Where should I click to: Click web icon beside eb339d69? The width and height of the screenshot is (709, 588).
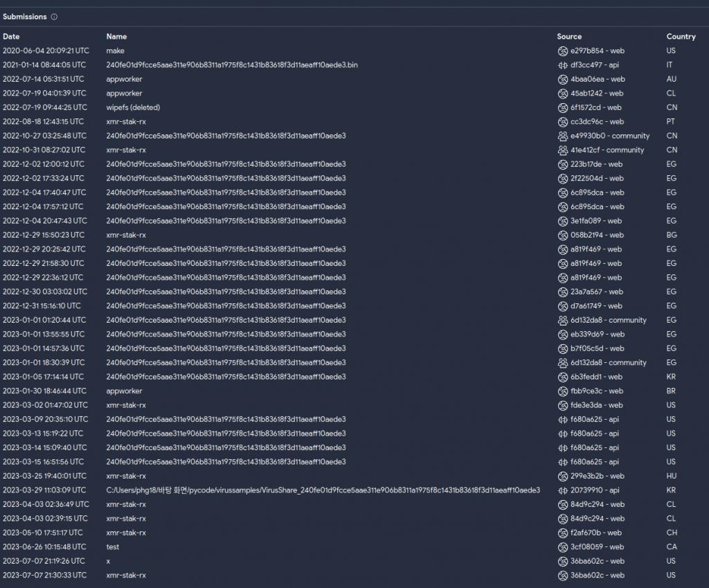[562, 335]
